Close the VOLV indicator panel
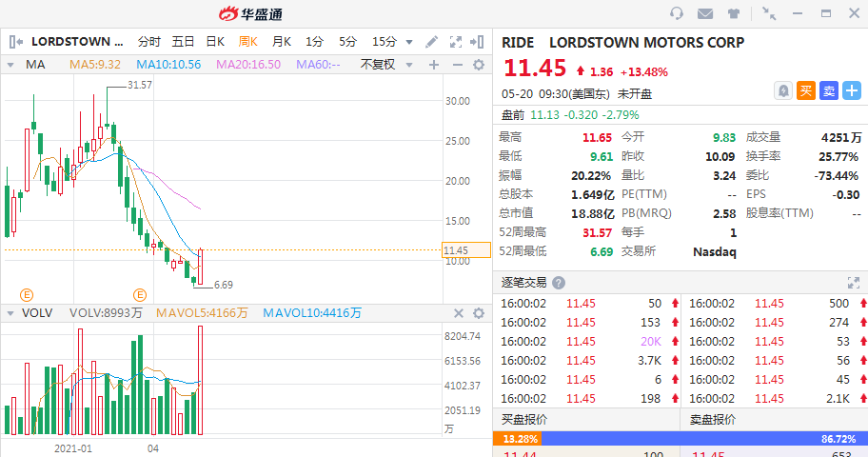 [479, 312]
